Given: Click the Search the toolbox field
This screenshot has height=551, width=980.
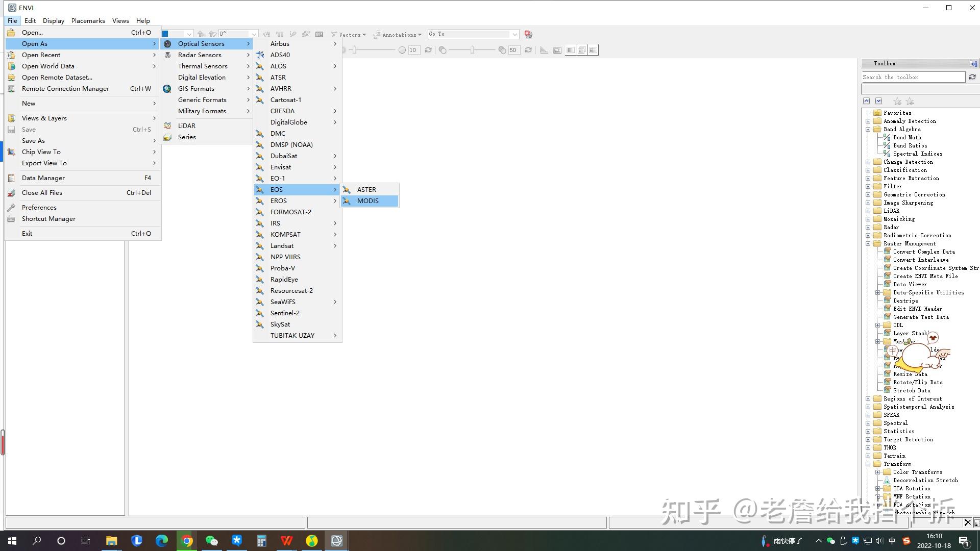Looking at the screenshot, I should 913,77.
